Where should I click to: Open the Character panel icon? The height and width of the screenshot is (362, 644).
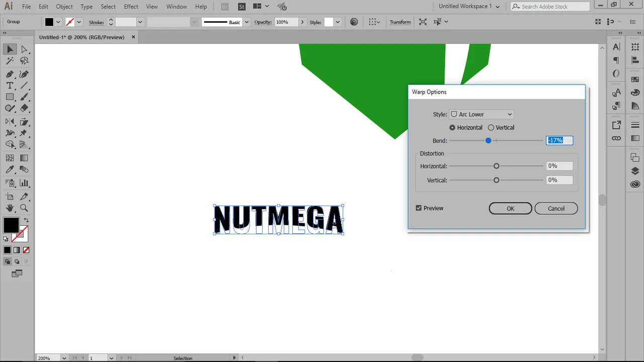click(616, 47)
